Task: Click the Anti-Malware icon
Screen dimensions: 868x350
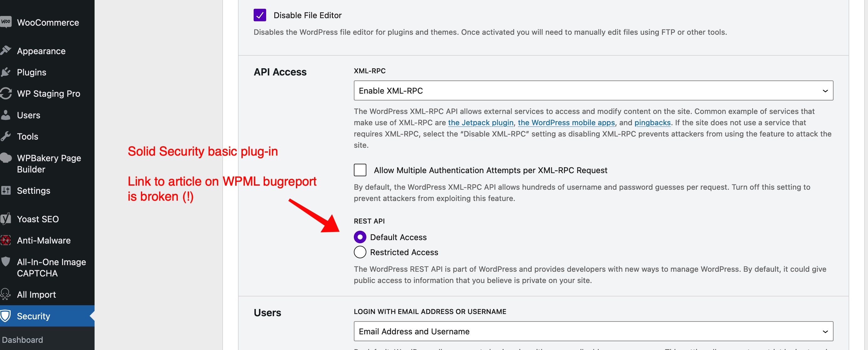Action: tap(6, 240)
